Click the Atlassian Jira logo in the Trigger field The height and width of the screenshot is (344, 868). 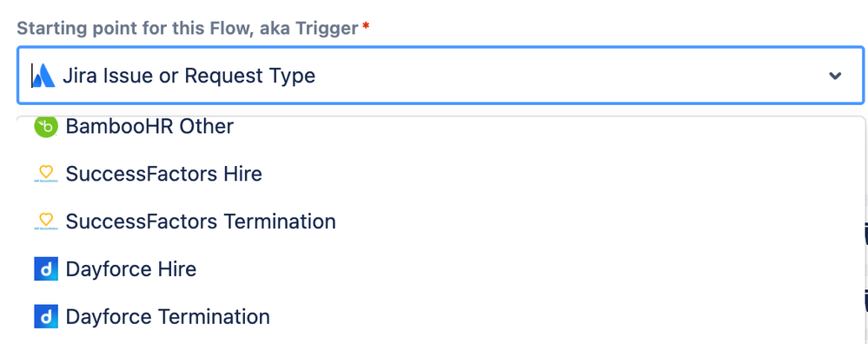point(43,76)
